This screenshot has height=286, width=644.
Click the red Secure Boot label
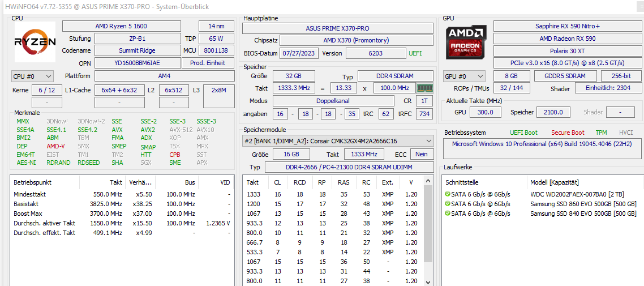click(x=568, y=133)
